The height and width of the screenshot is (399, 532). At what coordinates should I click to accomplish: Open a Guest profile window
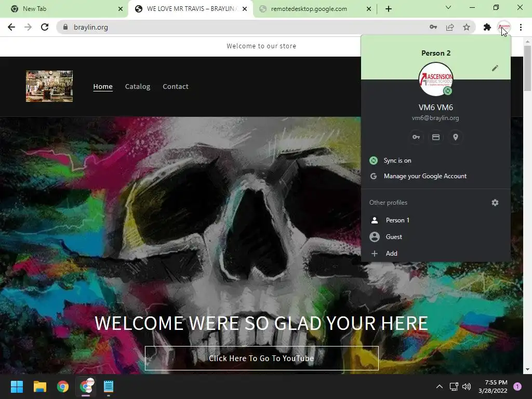[x=436, y=237]
